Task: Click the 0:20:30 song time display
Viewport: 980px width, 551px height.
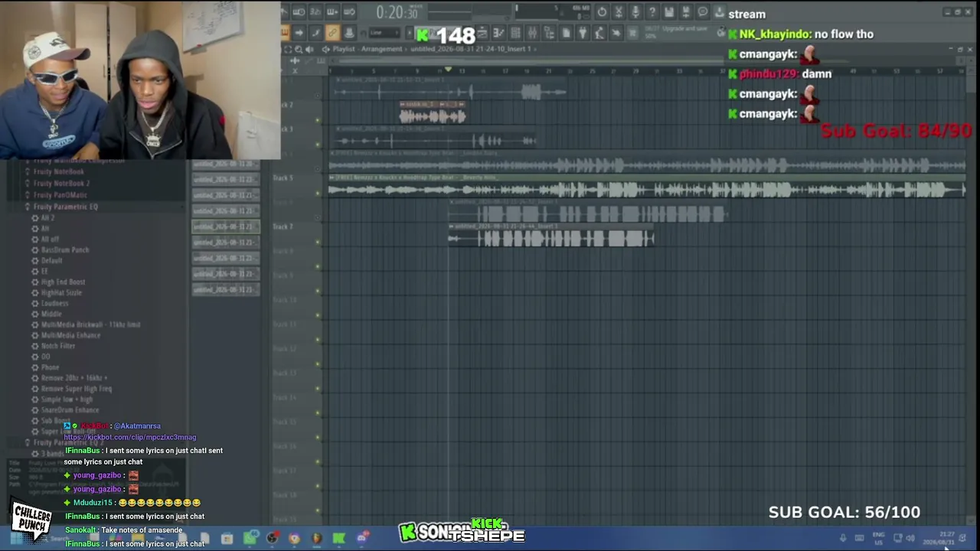Action: (x=397, y=12)
